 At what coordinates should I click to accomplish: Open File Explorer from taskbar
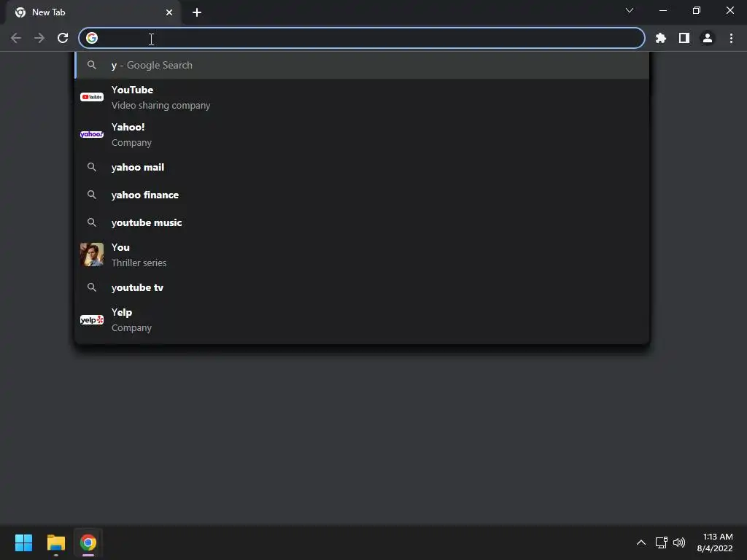click(55, 542)
